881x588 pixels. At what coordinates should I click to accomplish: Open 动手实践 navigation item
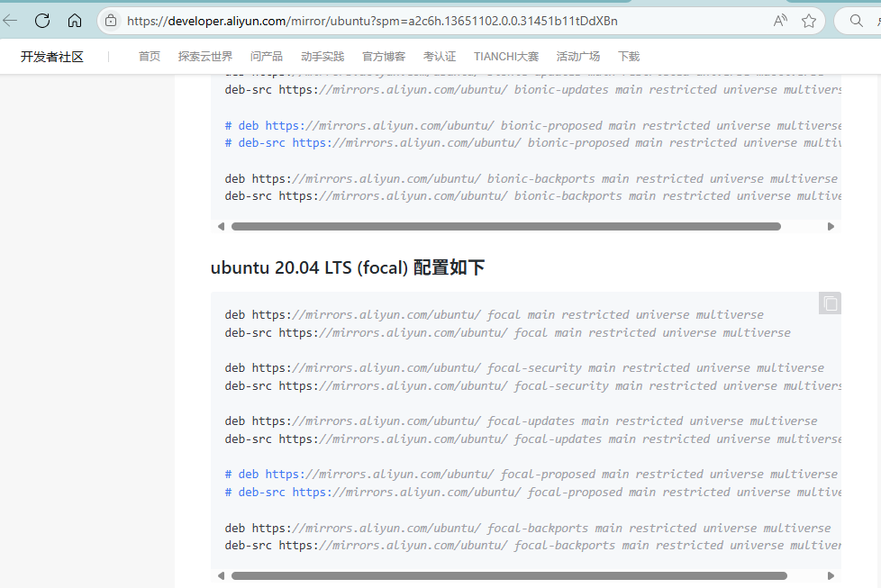coord(322,57)
